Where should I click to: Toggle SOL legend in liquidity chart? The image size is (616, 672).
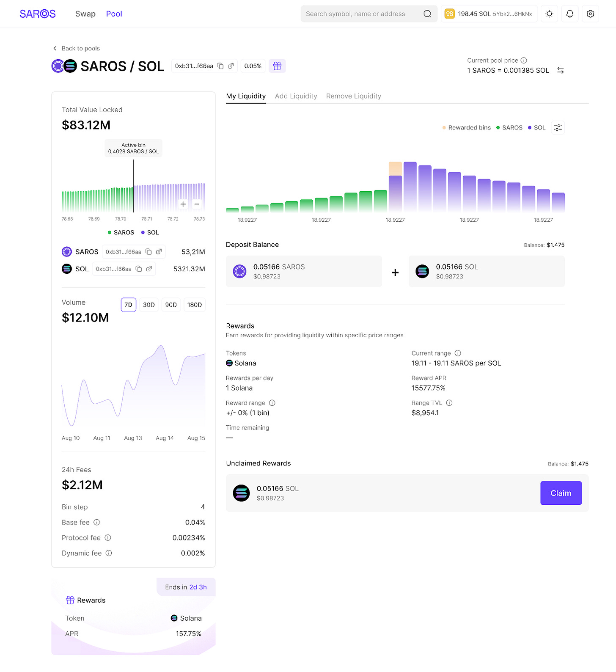537,127
